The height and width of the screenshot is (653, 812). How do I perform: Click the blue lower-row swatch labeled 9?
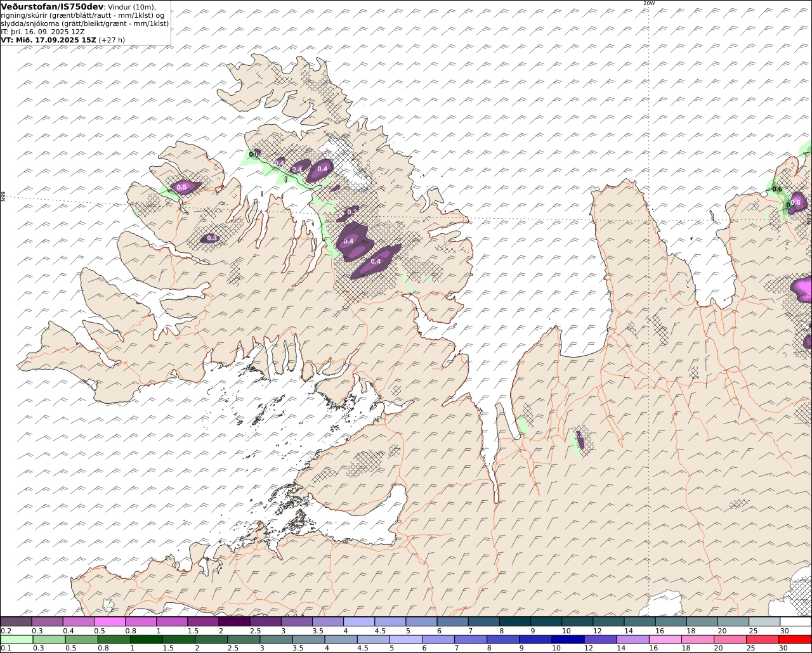pos(536,639)
